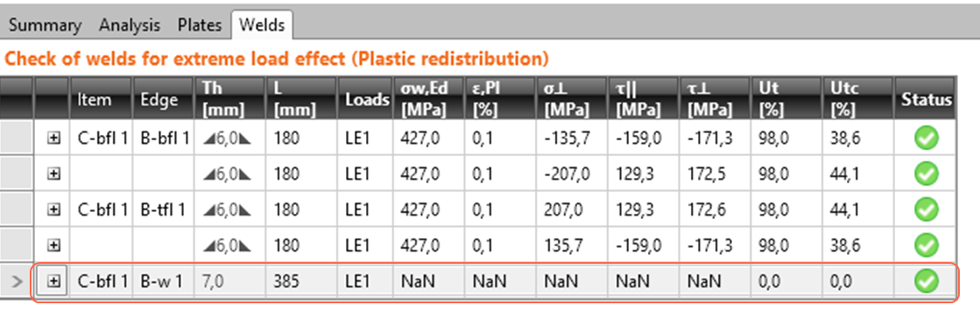This screenshot has width=980, height=326.
Task: Click green status check of B-w 1 row
Action: 927,282
